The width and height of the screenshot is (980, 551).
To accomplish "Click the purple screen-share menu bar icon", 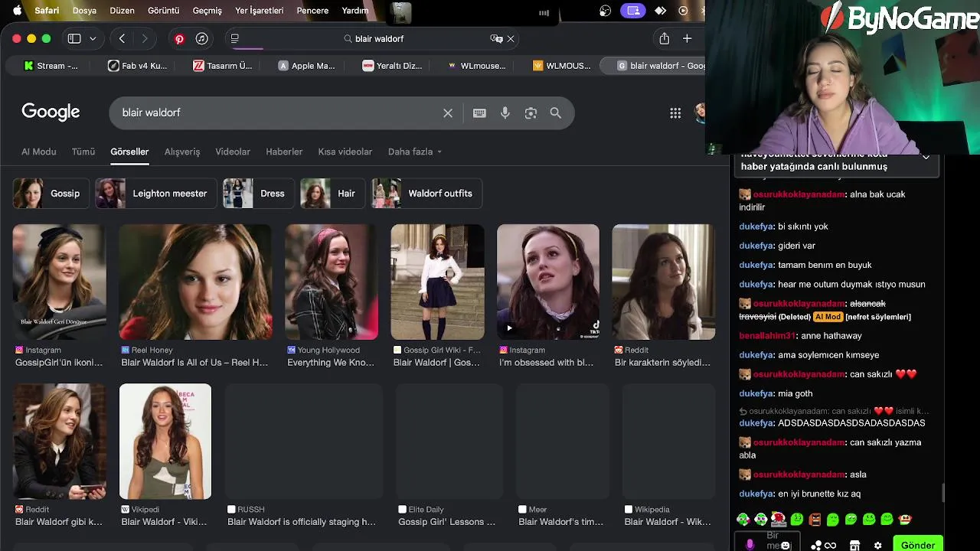I will 632,11.
